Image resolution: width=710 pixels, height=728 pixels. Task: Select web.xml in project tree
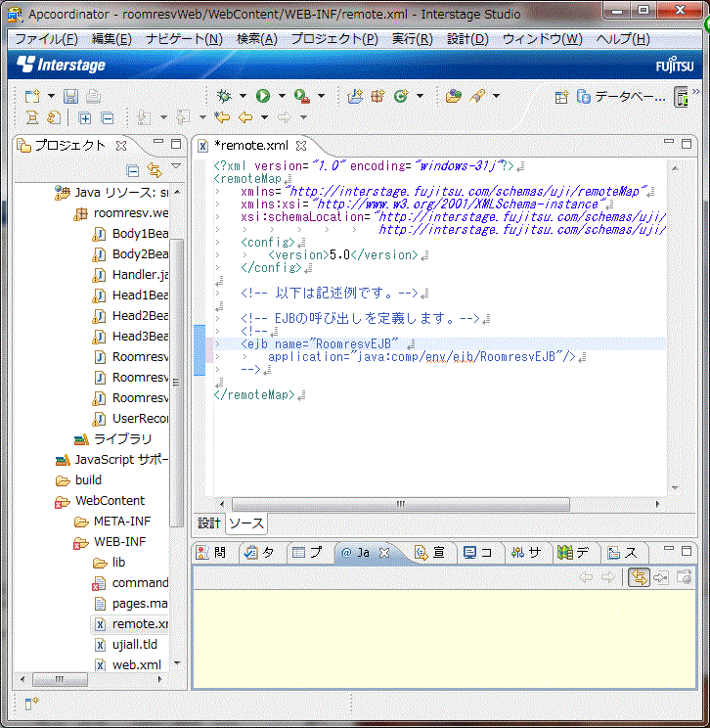point(128,664)
